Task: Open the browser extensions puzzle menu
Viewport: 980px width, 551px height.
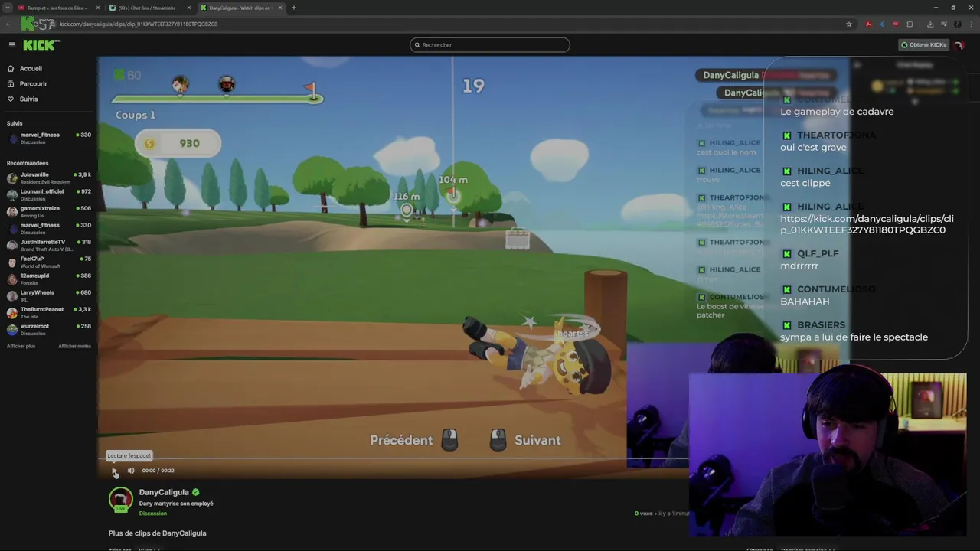Action: coord(910,24)
